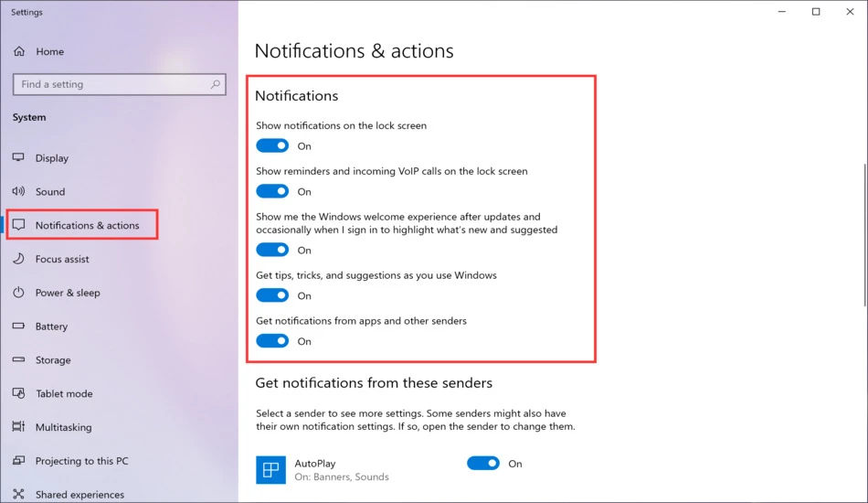Viewport: 868px width, 503px height.
Task: Click the Tablet mode icon
Action: pos(18,393)
